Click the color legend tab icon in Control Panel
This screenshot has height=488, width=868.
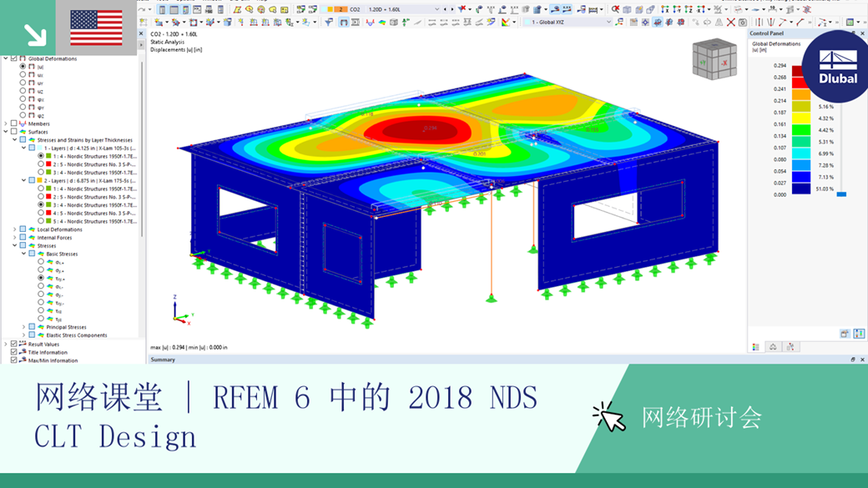click(755, 347)
